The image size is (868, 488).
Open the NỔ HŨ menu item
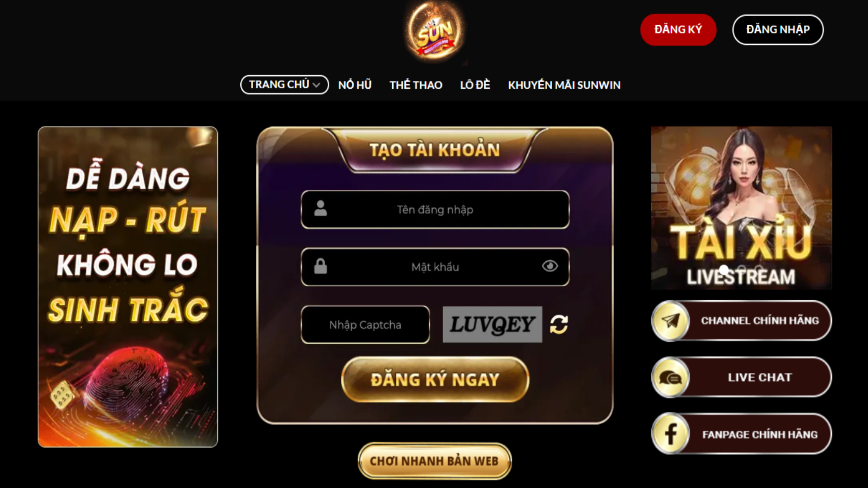(x=355, y=85)
